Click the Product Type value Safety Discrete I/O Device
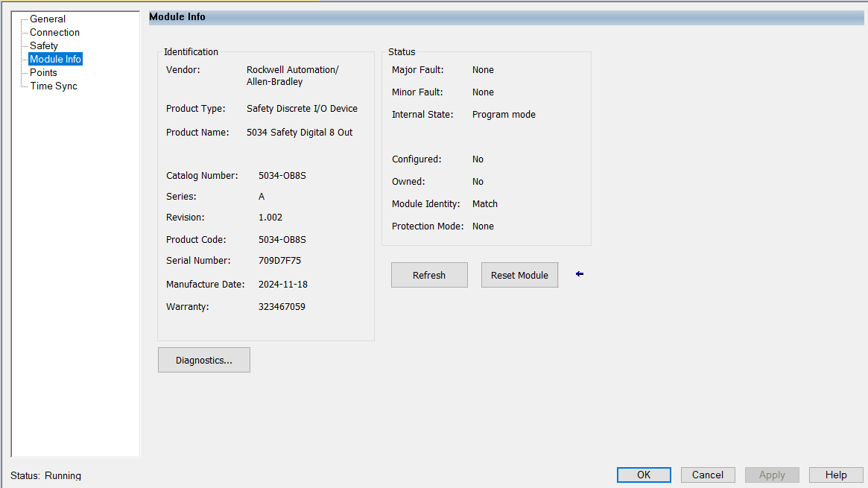Image resolution: width=868 pixels, height=488 pixels. (302, 109)
